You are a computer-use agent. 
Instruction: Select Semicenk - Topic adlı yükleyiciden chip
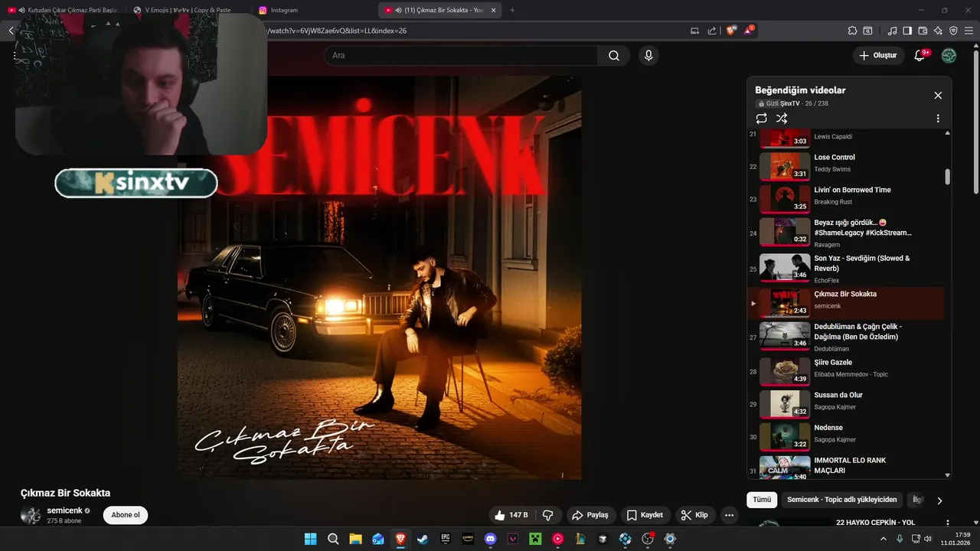click(841, 500)
